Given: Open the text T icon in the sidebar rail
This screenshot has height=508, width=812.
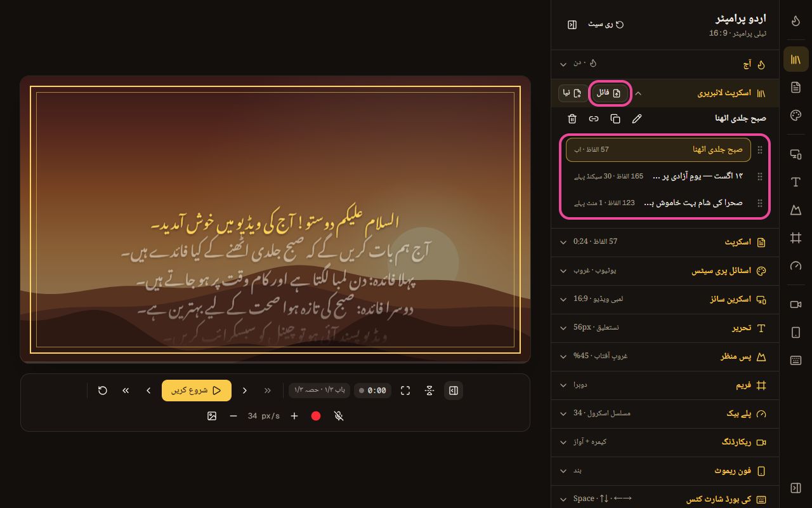Looking at the screenshot, I should tap(796, 182).
